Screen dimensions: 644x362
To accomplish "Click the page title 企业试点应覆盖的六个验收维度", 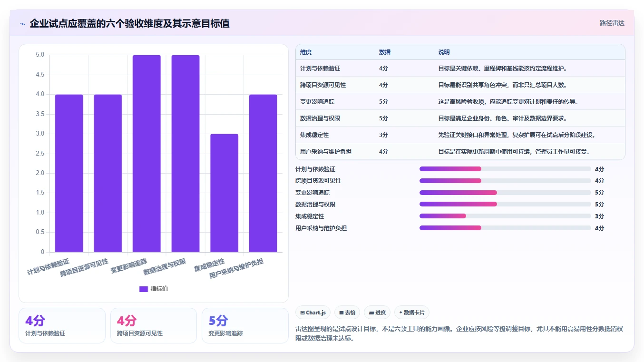I will [129, 23].
